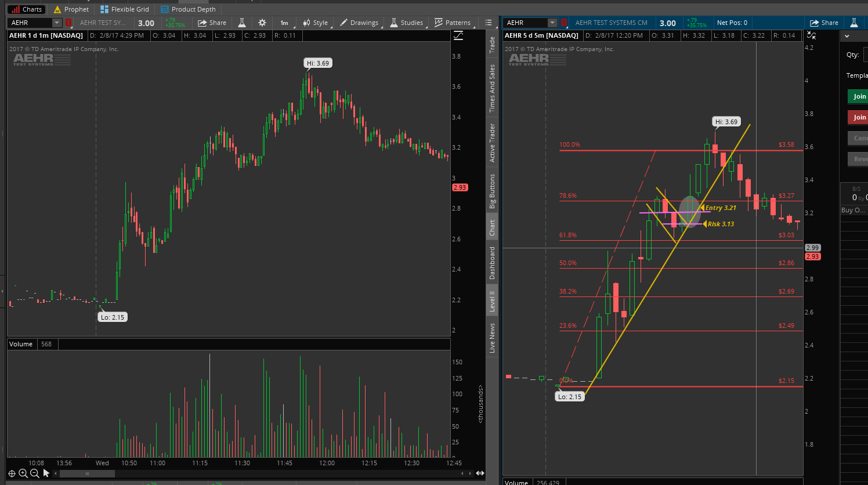Open the Studies menu

click(407, 23)
